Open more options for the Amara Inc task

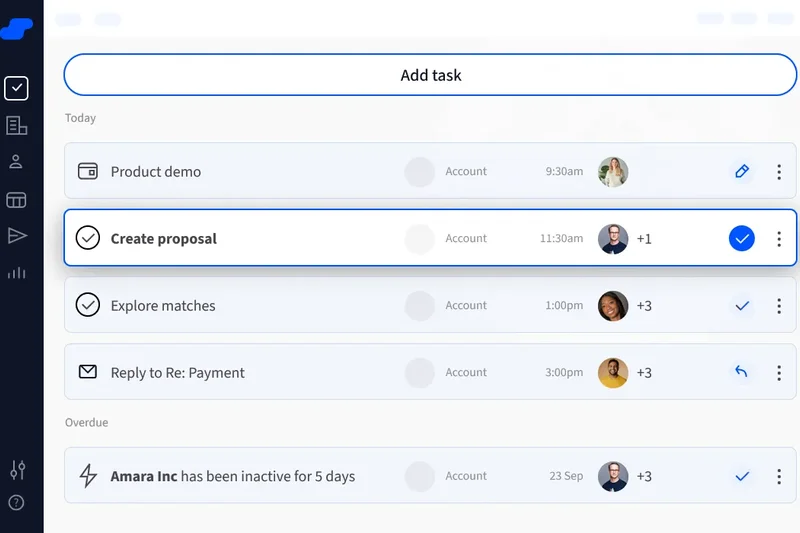coord(779,477)
